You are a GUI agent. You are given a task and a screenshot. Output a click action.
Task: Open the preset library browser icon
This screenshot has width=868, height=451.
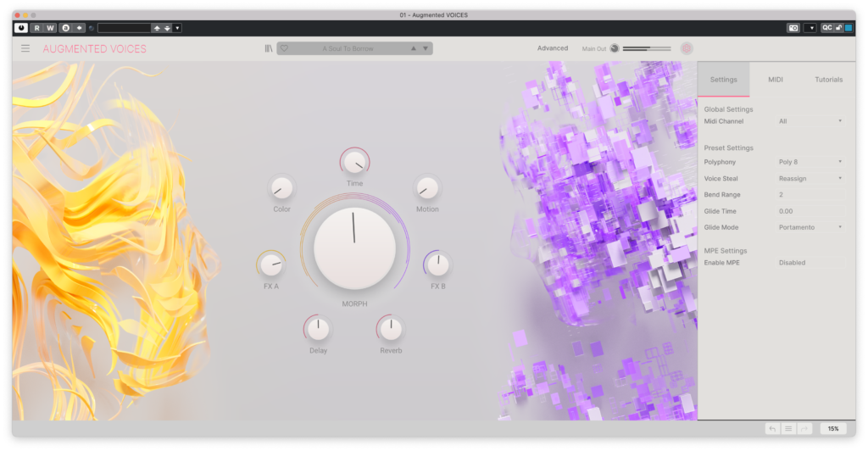pyautogui.click(x=269, y=48)
